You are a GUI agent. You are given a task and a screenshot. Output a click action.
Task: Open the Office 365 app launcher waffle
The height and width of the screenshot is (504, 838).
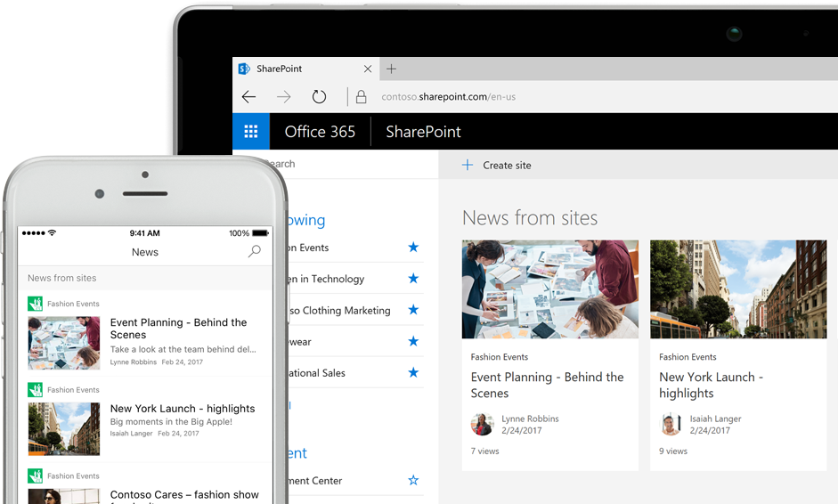tap(250, 132)
